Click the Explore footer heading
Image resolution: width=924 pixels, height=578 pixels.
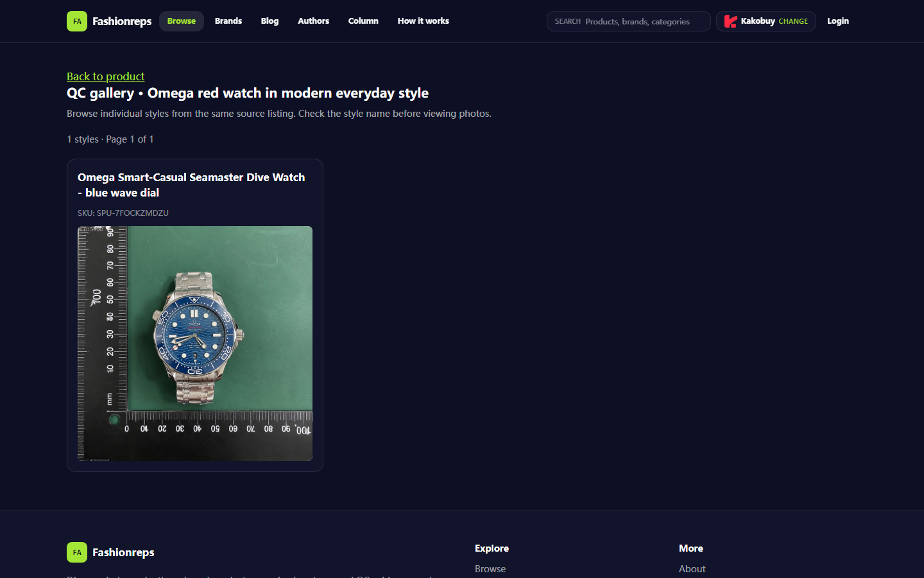tap(492, 548)
